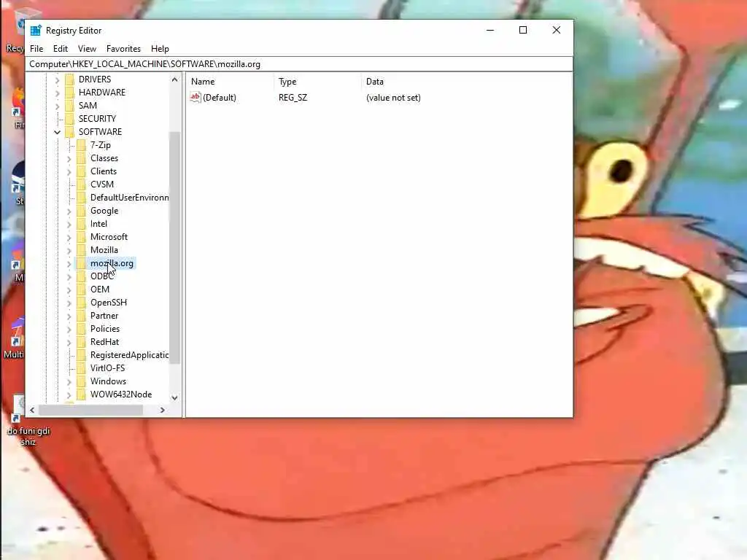Click the registry path address bar
The width and height of the screenshot is (747, 560).
[x=299, y=64]
